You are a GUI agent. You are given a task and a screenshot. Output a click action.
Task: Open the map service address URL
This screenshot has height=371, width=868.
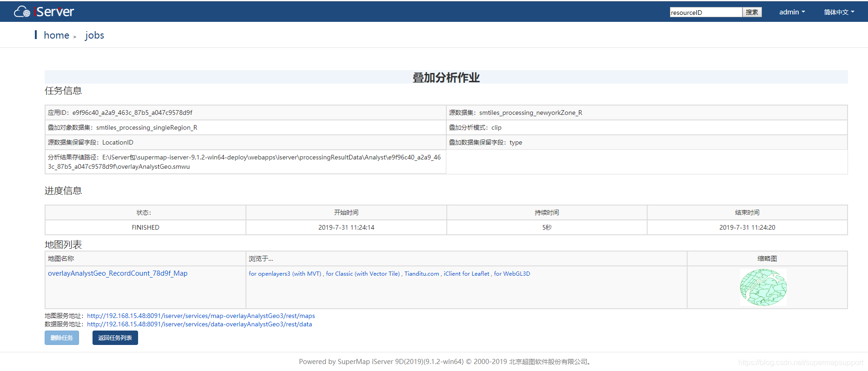click(201, 316)
